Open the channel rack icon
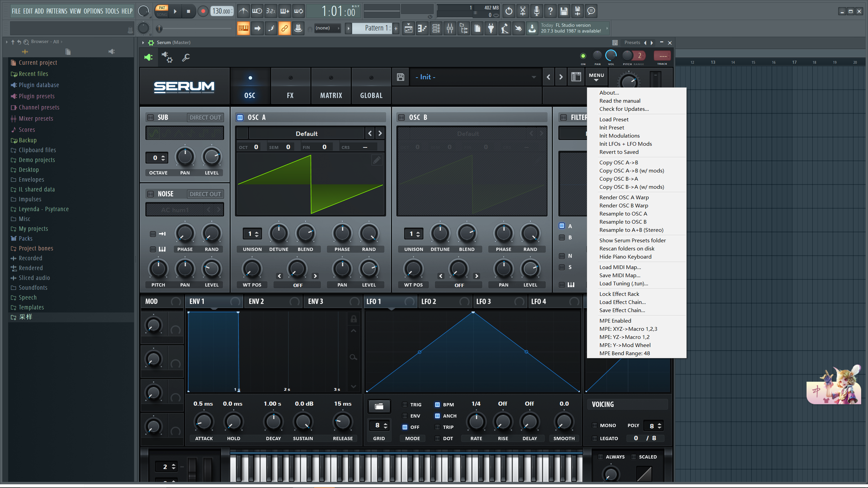 tap(436, 29)
